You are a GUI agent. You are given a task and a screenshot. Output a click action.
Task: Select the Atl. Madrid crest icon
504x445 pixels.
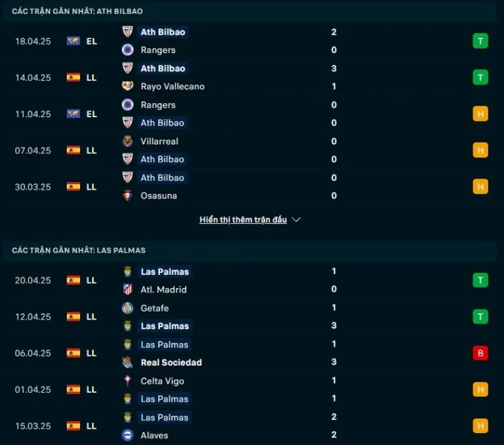[x=127, y=289]
